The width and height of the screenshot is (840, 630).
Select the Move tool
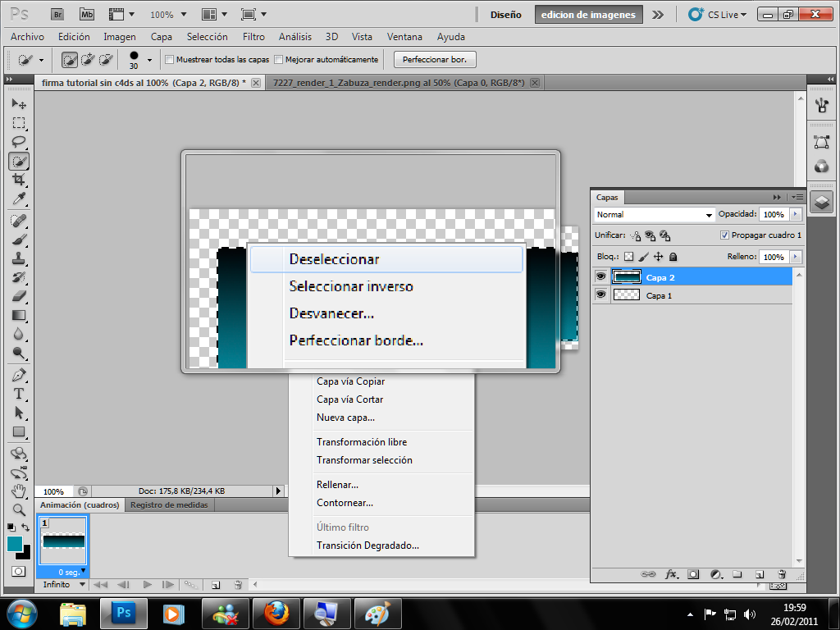19,103
